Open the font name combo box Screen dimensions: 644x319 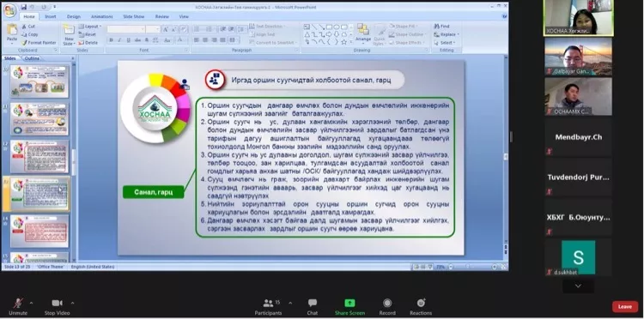click(x=126, y=29)
